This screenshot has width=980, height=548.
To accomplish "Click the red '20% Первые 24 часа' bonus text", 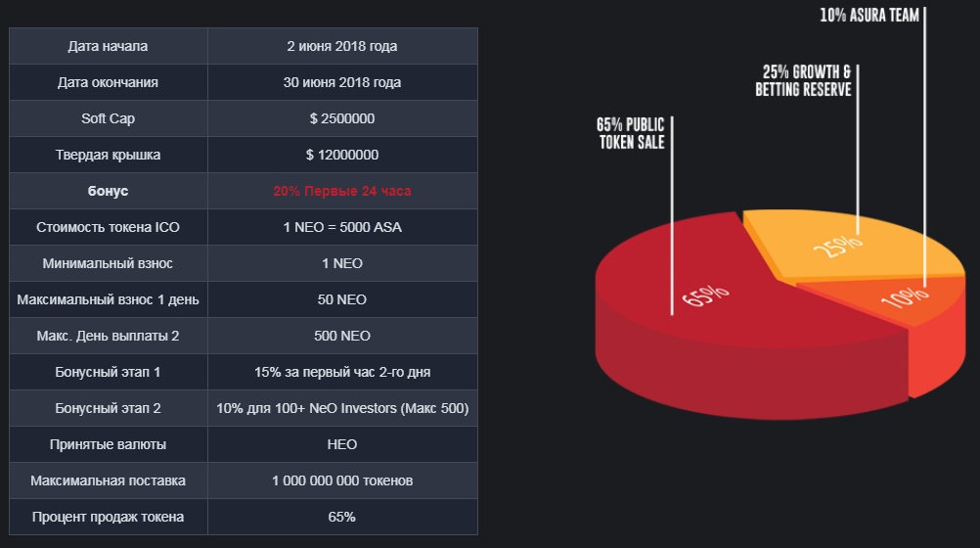I will coord(342,191).
